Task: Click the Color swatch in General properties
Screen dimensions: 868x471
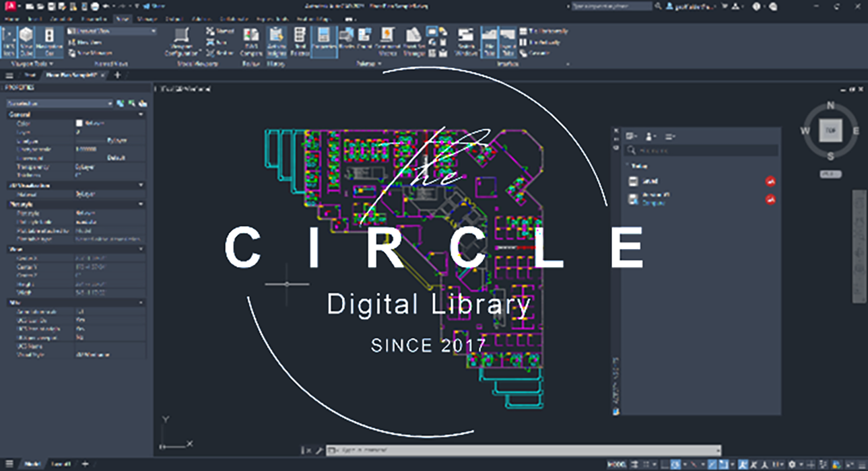Action: 79,124
